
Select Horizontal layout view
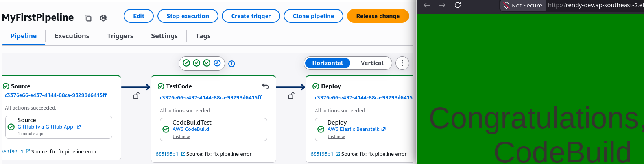[327, 63]
